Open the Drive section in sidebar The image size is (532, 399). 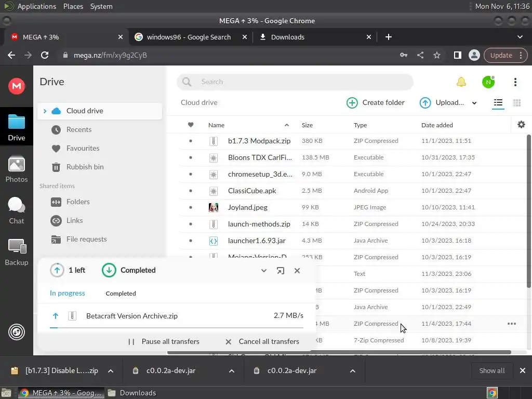coord(16,127)
